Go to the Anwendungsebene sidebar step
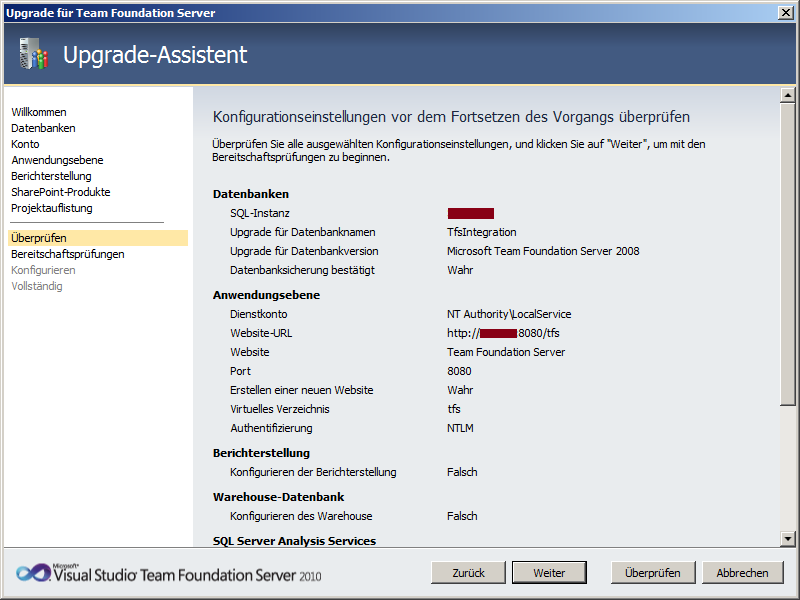This screenshot has height=600, width=800. coord(57,160)
